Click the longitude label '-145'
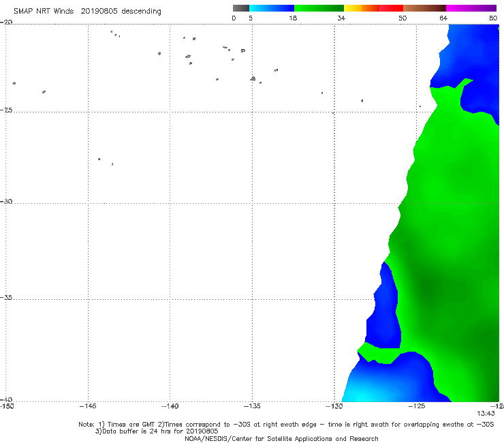 (x=88, y=406)
